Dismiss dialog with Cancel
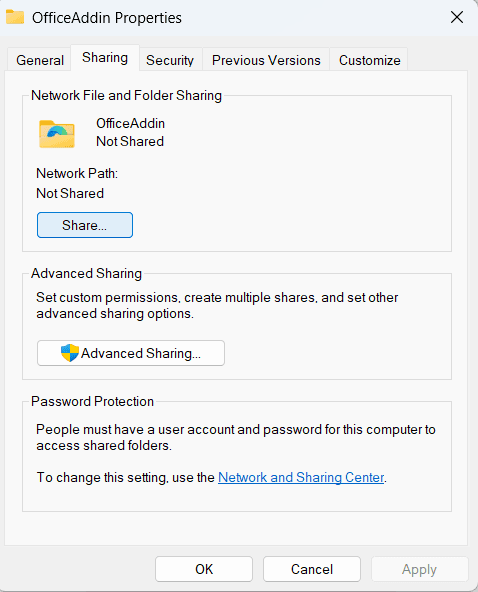The width and height of the screenshot is (478, 592). (x=312, y=569)
